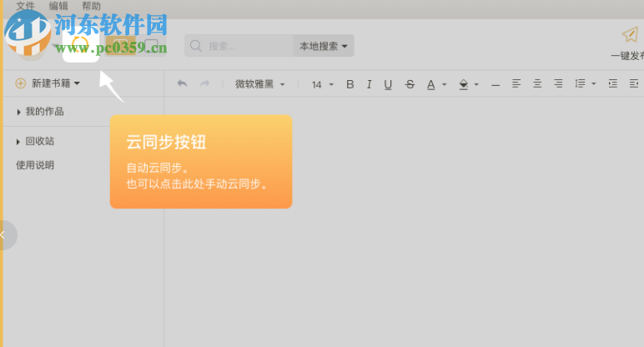
Task: Open the font size 14 dropdown
Action: [322, 84]
